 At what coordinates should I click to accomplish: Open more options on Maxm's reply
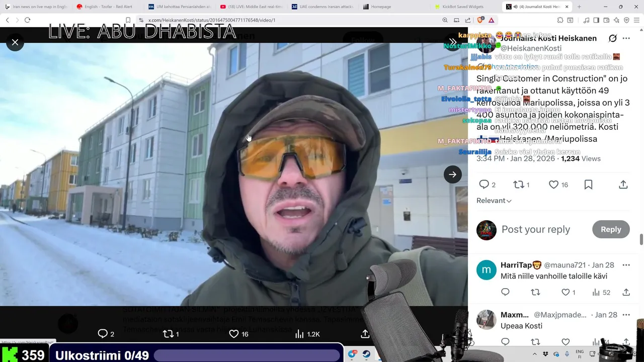point(626,315)
